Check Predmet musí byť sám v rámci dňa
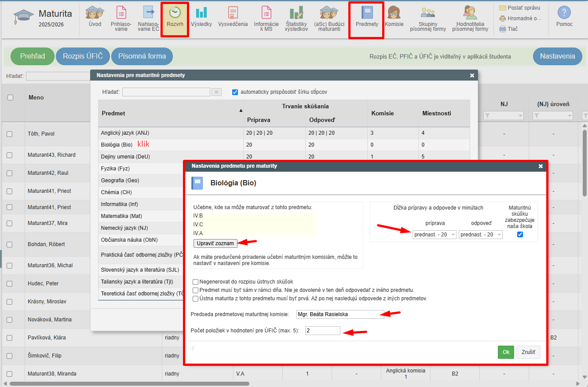588x387 pixels. click(196, 291)
